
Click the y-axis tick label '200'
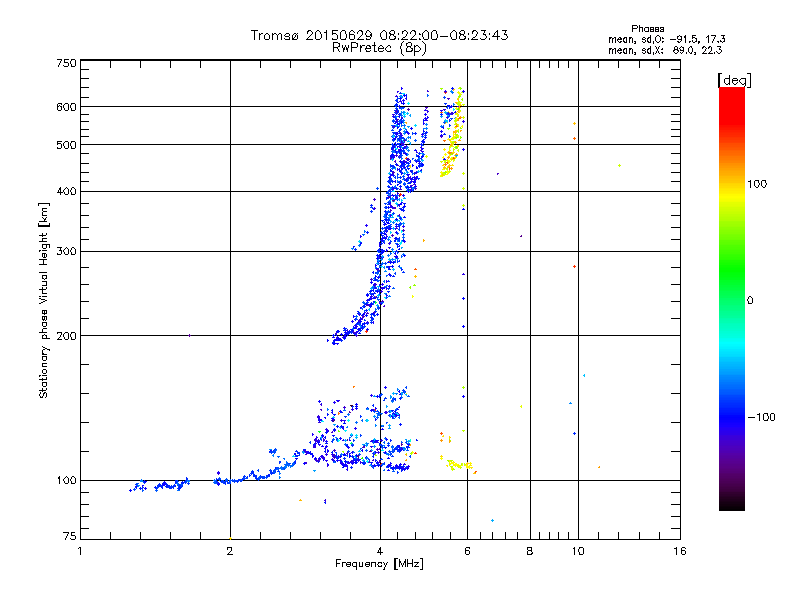pos(66,336)
